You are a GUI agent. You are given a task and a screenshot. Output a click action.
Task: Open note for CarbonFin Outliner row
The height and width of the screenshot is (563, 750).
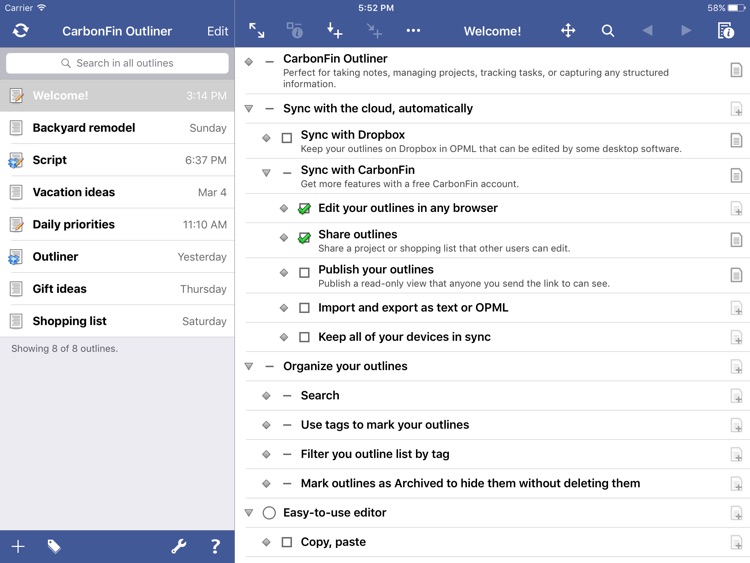[x=736, y=70]
